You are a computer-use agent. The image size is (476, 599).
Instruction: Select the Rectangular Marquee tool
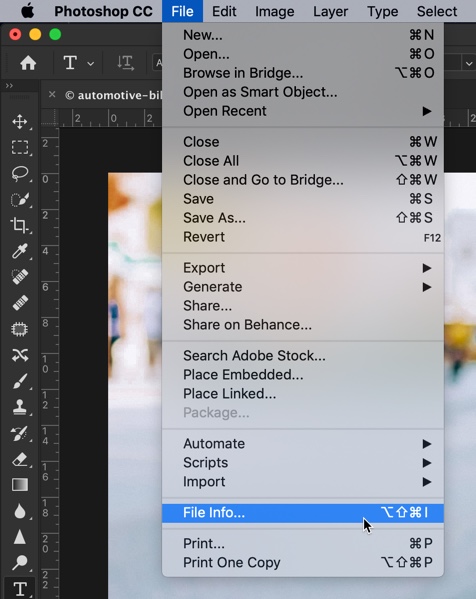coord(19,147)
